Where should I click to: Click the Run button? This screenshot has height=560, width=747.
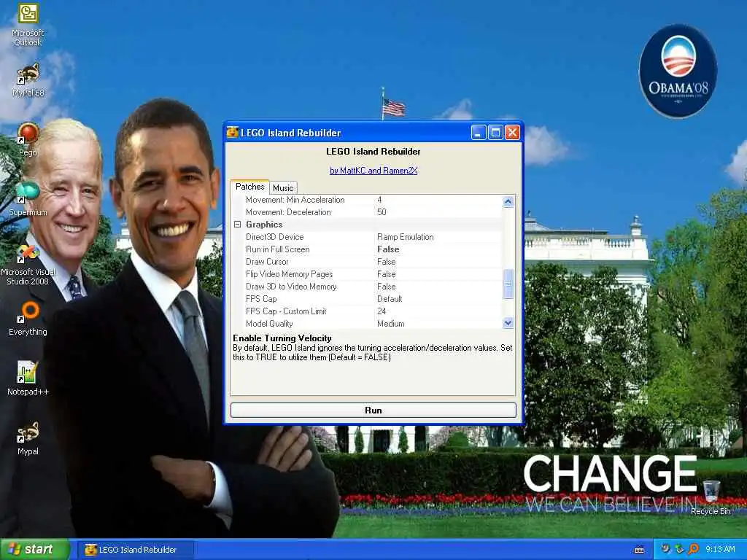(x=373, y=411)
